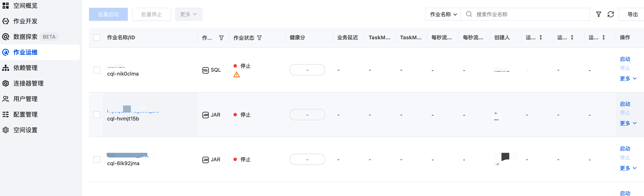Toggle the select-all header checkbox
The image size is (644, 196).
(x=97, y=38)
